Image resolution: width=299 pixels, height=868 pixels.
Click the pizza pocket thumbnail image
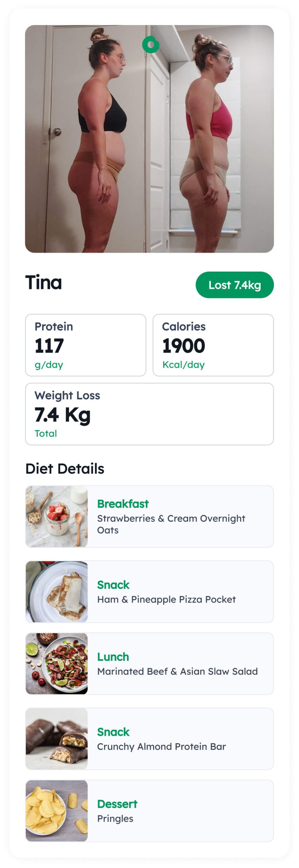pos(57,591)
